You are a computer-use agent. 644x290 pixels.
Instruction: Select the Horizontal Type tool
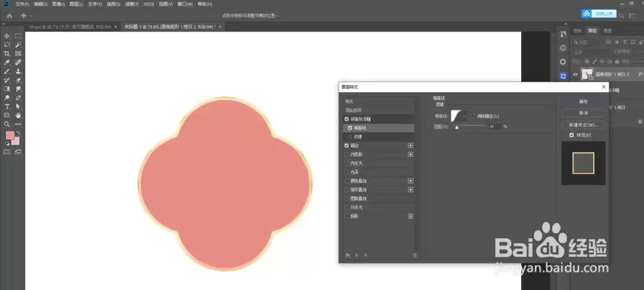(7, 107)
